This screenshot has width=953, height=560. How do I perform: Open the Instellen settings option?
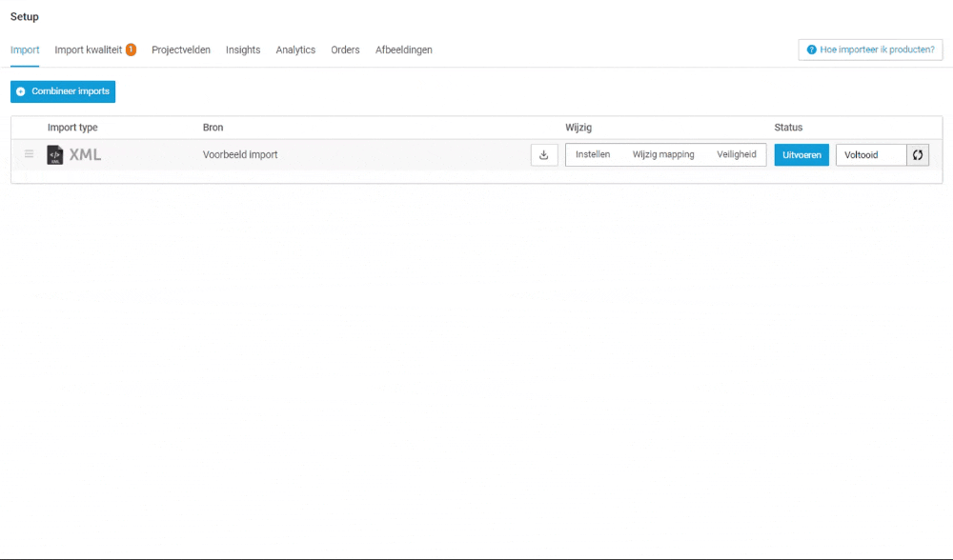click(595, 154)
